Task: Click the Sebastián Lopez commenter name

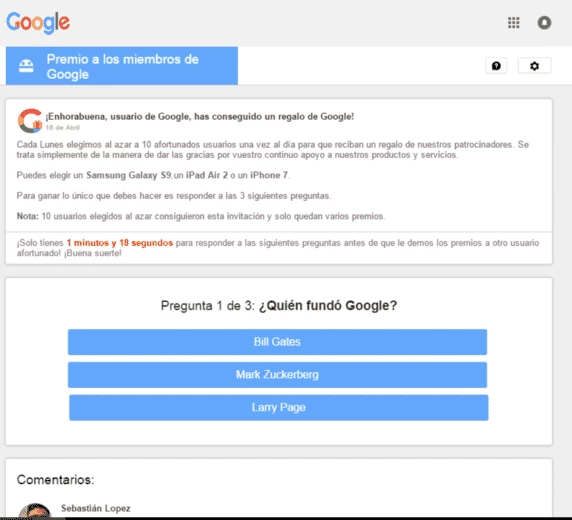Action: (x=96, y=508)
